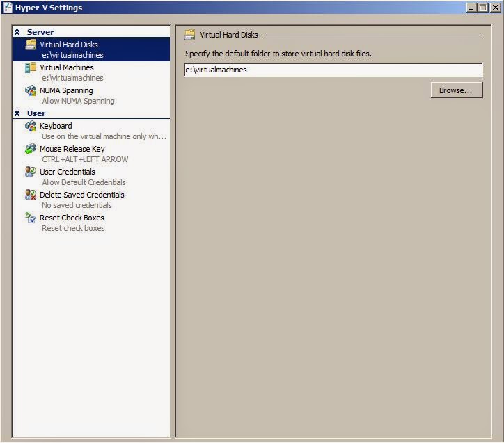This screenshot has height=443, width=504.
Task: Click the Delete Saved Credentials icon
Action: click(31, 195)
